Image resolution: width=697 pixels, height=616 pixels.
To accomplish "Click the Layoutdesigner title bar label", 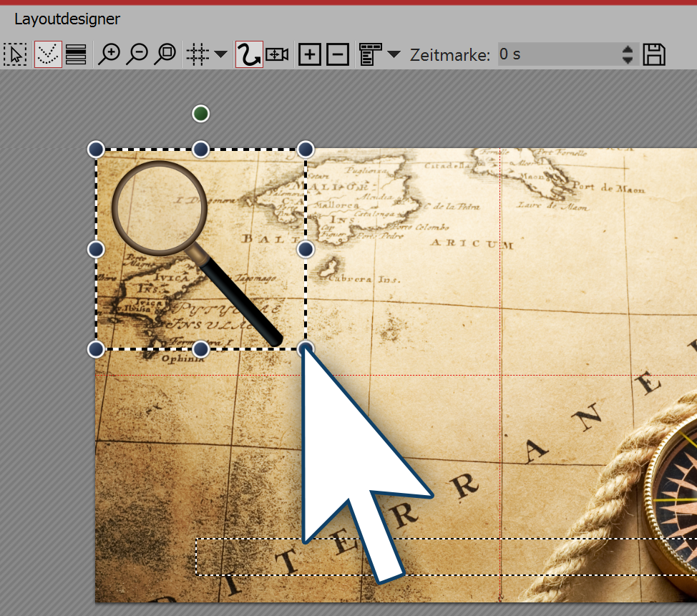I will click(x=67, y=19).
